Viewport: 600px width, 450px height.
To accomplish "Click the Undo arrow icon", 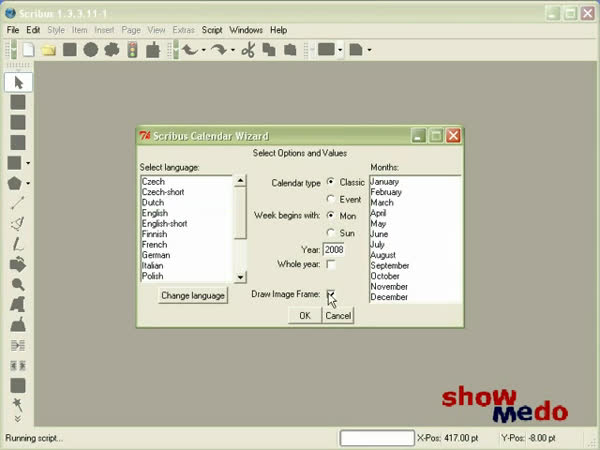I will tap(190, 50).
